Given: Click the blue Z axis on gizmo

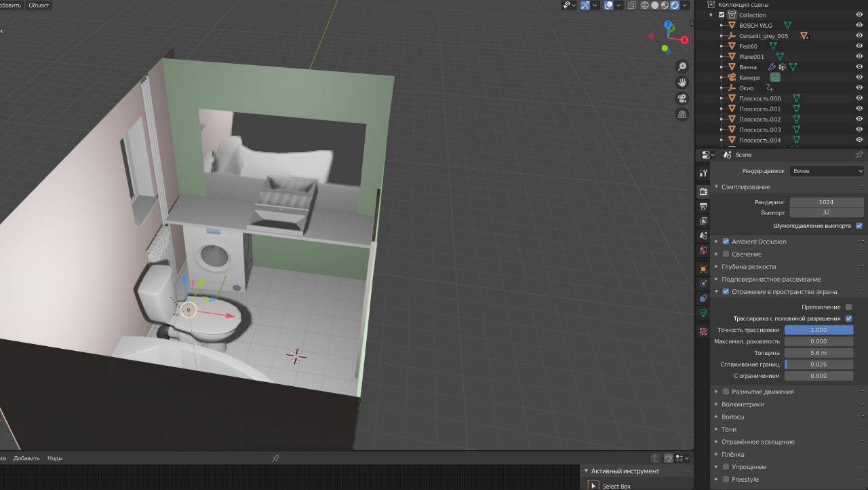Looking at the screenshot, I should pyautogui.click(x=669, y=25).
